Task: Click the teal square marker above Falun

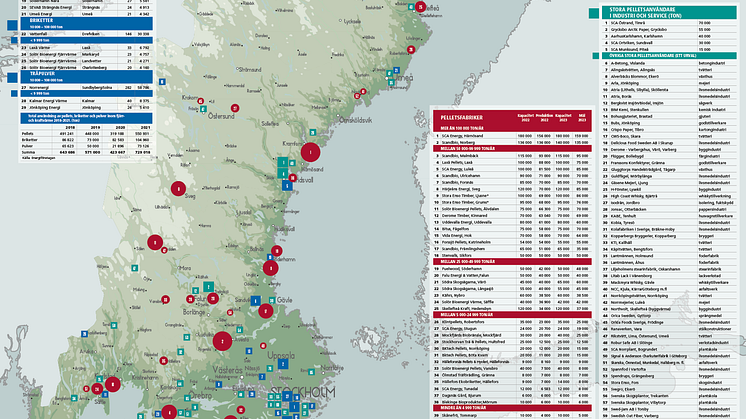Action: 208,287
